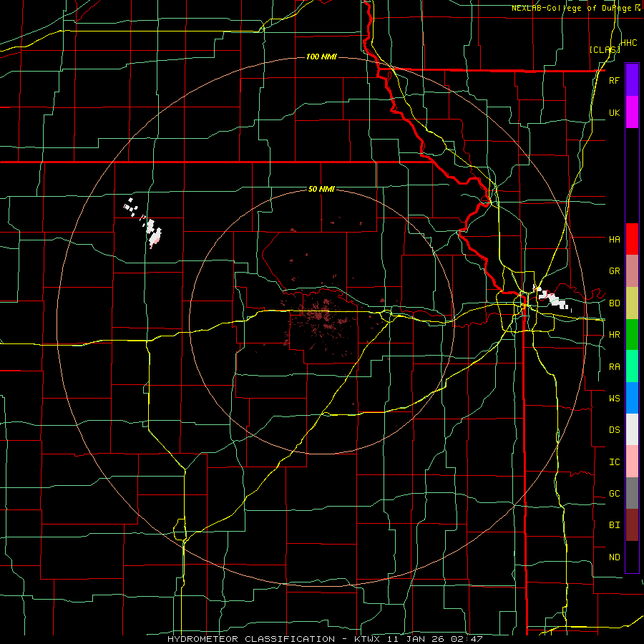
Task: Click the magenta UK legend color block
Action: (632, 112)
